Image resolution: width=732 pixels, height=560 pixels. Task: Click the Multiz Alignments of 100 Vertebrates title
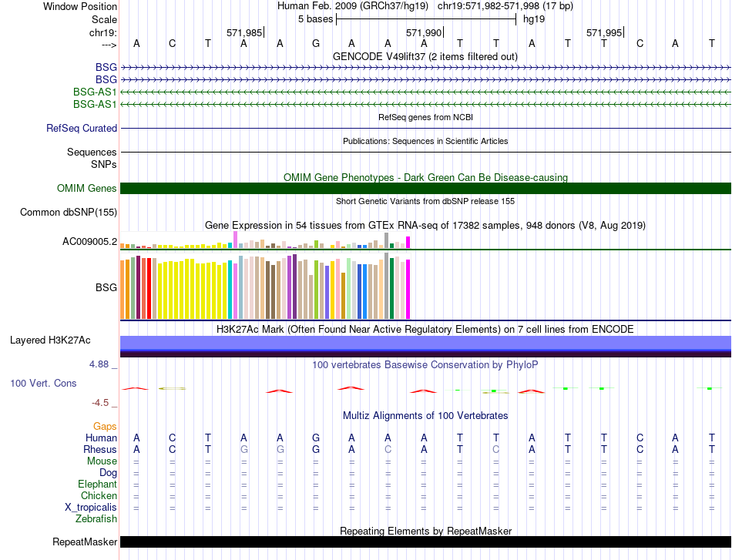(x=425, y=416)
